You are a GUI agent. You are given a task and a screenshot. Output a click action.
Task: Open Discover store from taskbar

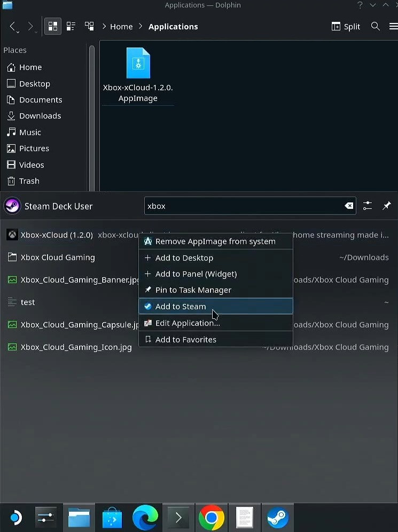[x=112, y=518]
